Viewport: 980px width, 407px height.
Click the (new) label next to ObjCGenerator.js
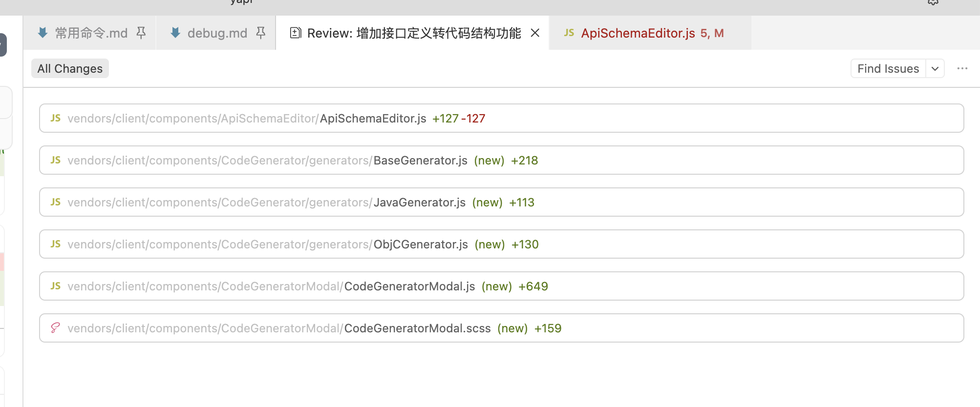click(490, 244)
